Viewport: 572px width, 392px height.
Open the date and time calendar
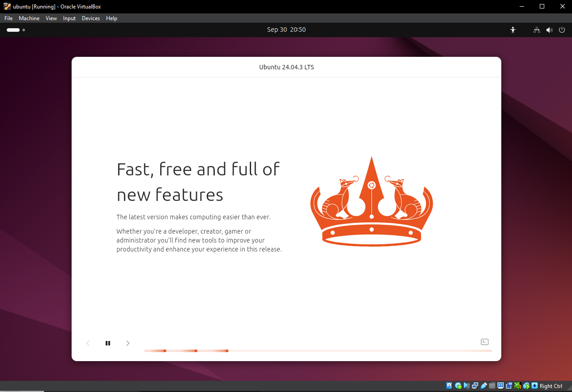[x=286, y=30]
